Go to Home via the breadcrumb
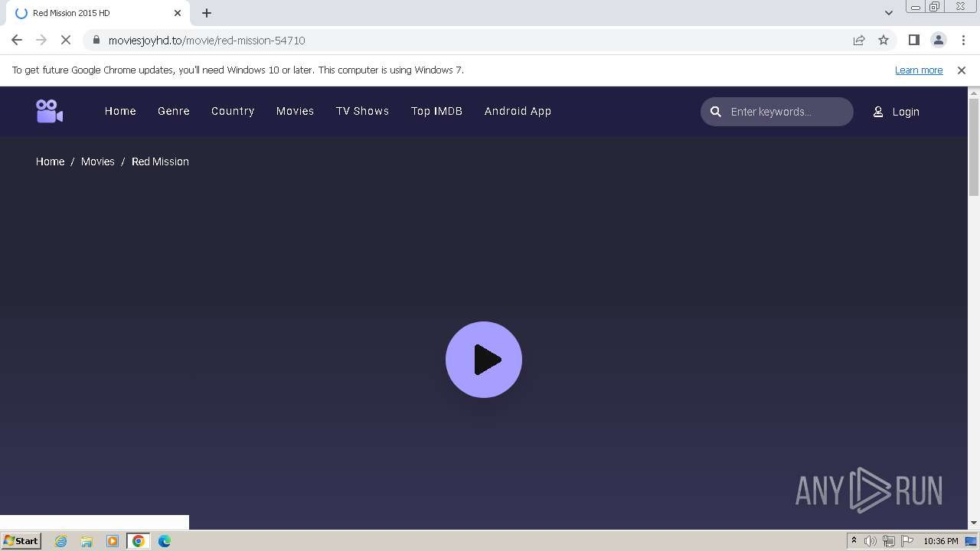Image resolution: width=980 pixels, height=551 pixels. 50,161
